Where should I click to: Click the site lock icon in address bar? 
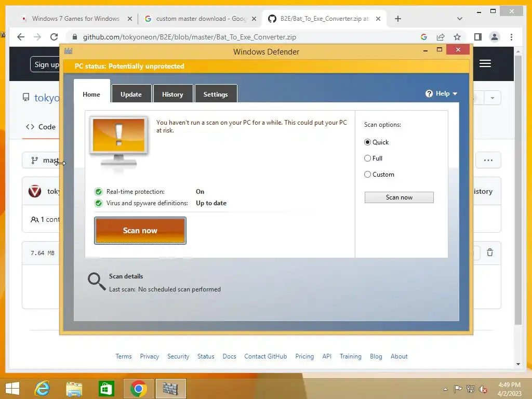pyautogui.click(x=75, y=37)
